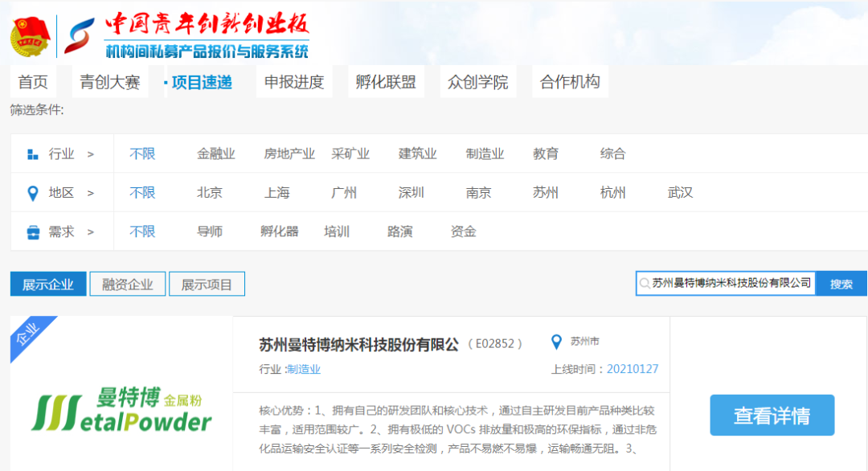Click the industry grid icon
The image size is (868, 471).
point(33,154)
